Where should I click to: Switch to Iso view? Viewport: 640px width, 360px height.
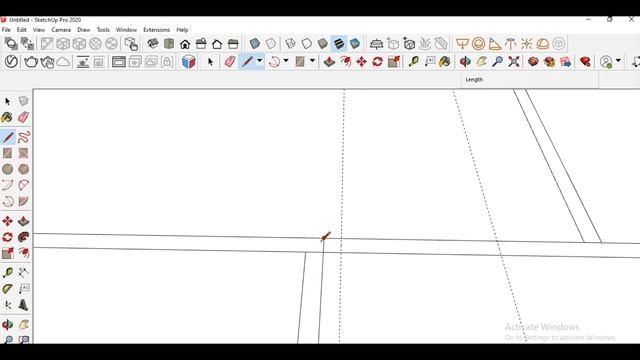pyautogui.click(x=153, y=44)
